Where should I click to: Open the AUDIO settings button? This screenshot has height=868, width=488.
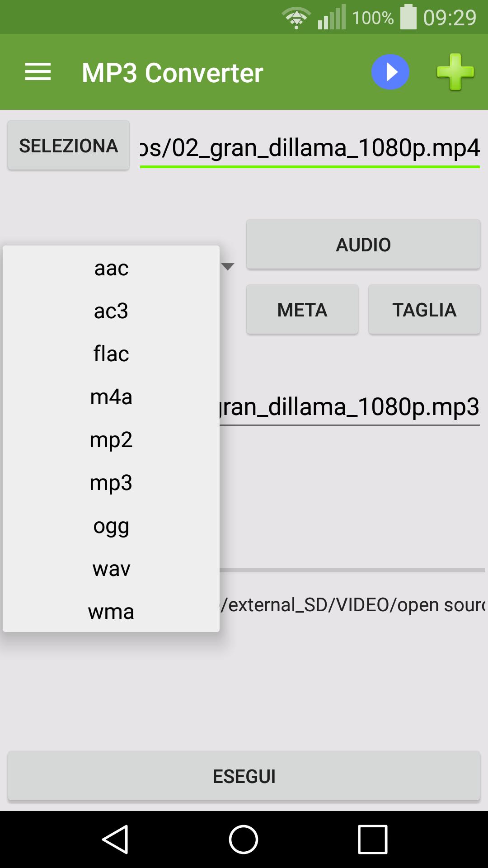coord(363,245)
